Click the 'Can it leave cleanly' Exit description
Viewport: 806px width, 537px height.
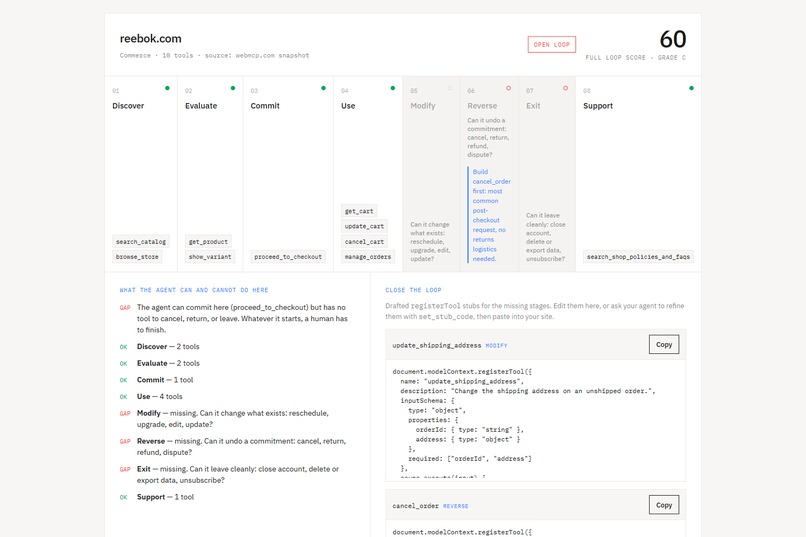click(545, 237)
